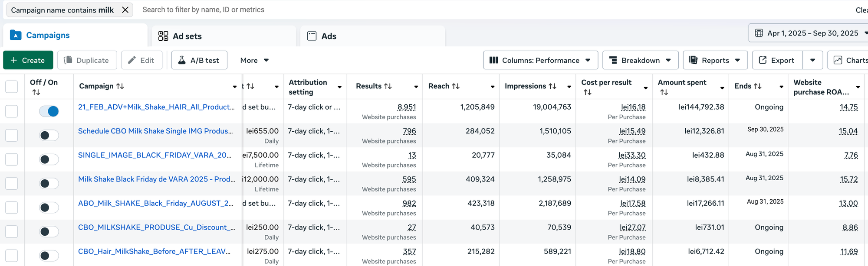Expand the Breakdown dropdown

[x=640, y=60]
